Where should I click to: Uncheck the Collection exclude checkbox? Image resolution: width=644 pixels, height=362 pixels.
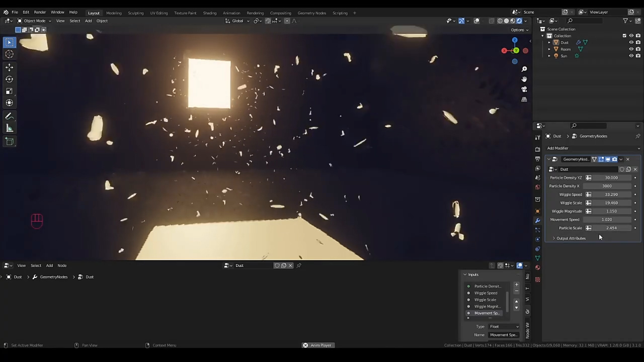coord(624,36)
